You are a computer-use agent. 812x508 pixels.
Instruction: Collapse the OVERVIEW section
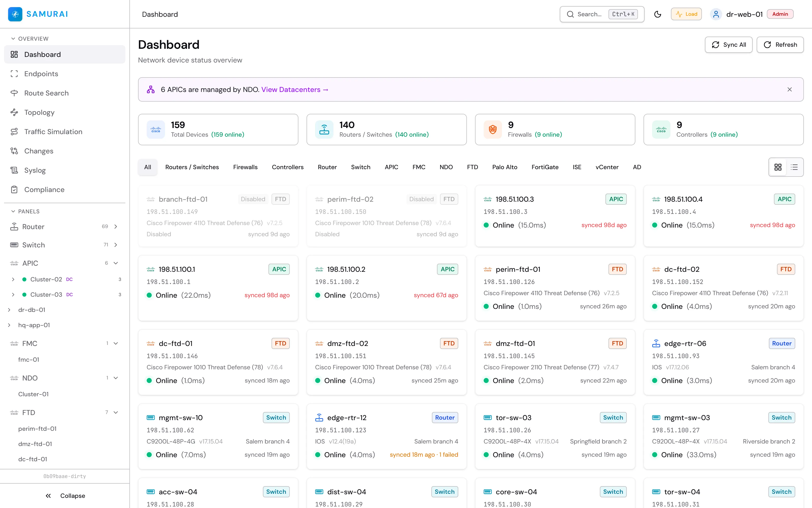(x=30, y=39)
